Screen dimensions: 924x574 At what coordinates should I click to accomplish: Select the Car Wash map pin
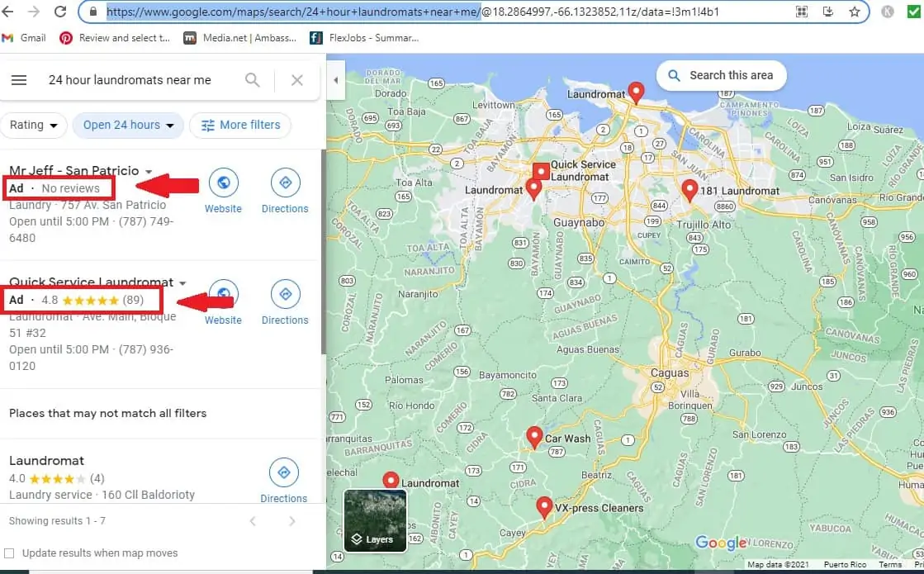[x=534, y=437]
